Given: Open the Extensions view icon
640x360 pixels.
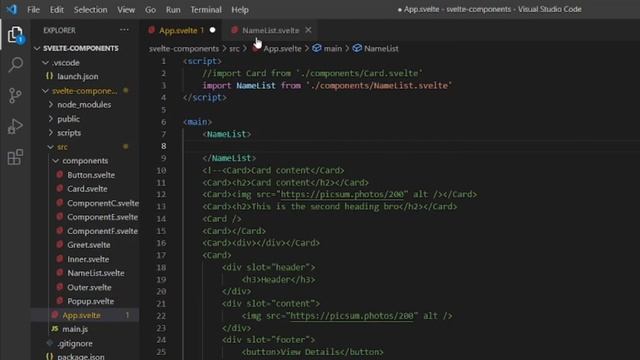Looking at the screenshot, I should (15, 157).
